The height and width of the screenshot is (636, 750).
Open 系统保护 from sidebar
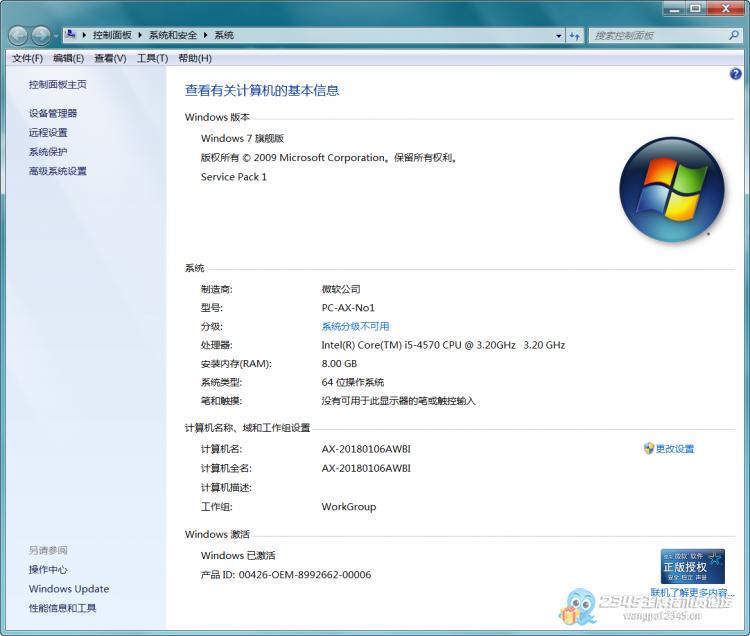[48, 152]
